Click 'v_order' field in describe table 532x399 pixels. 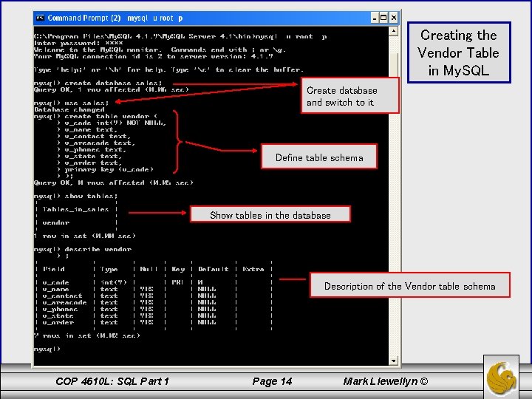click(x=58, y=322)
